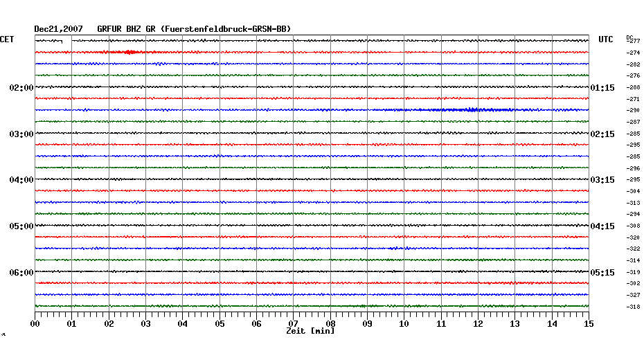Click the date label Dec21,2007
This screenshot has width=644, height=342.
tap(58, 29)
